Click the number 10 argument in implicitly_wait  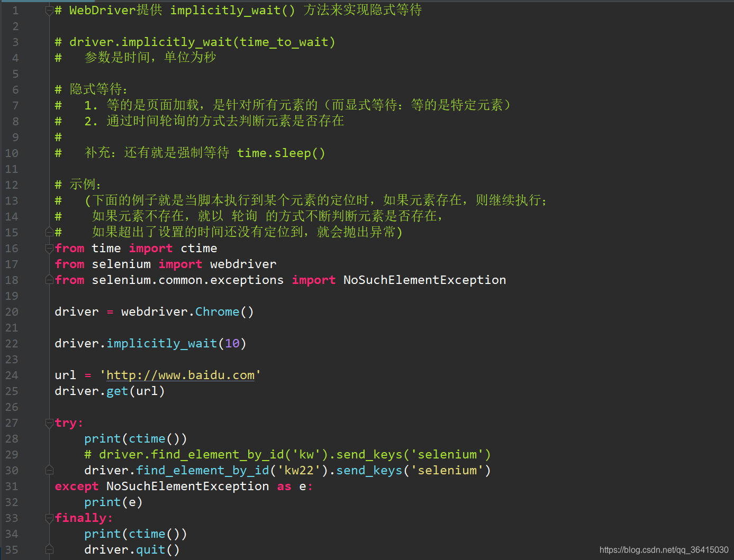232,344
